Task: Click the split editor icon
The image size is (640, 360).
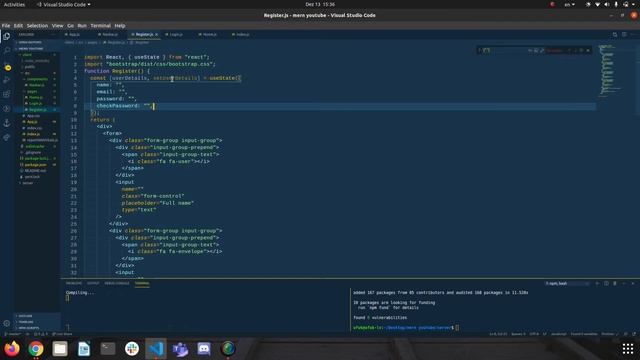Action: tap(624, 35)
